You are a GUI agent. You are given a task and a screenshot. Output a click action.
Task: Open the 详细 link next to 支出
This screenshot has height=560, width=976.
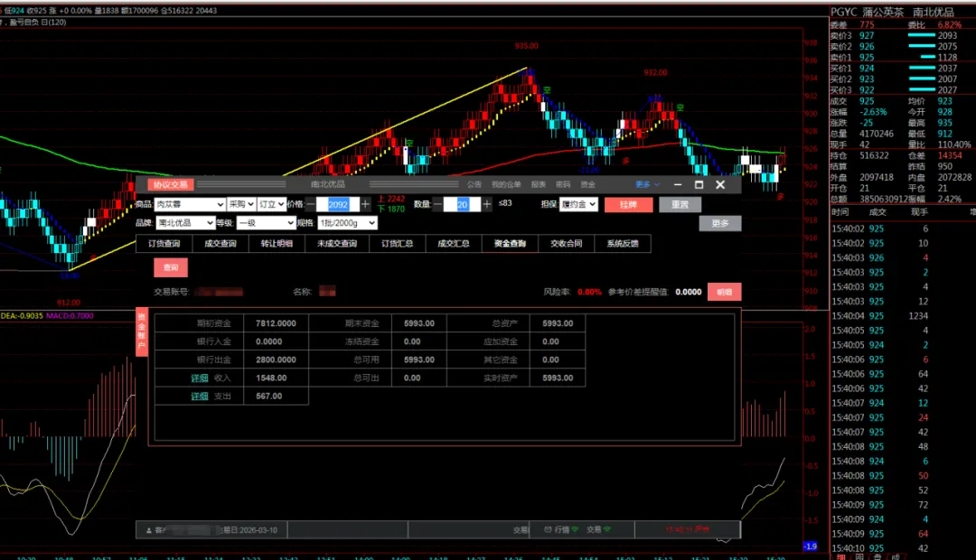click(x=199, y=396)
